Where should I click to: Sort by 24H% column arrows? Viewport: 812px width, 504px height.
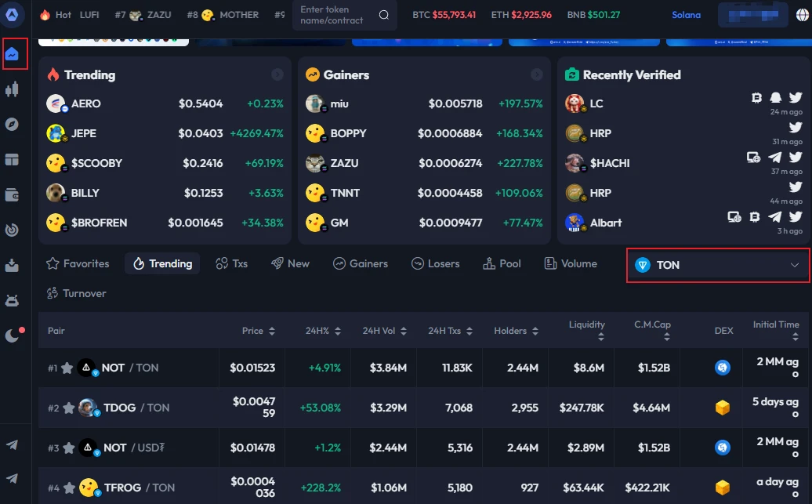click(338, 331)
